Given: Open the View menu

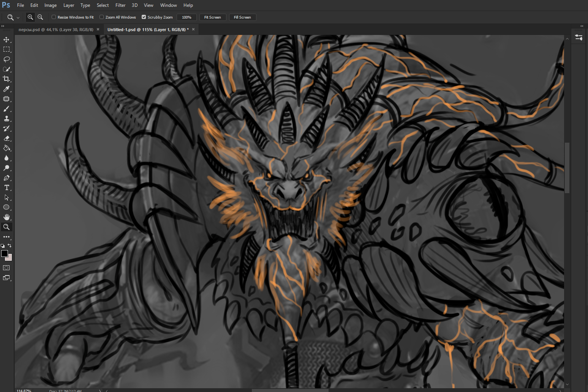Looking at the screenshot, I should 149,5.
